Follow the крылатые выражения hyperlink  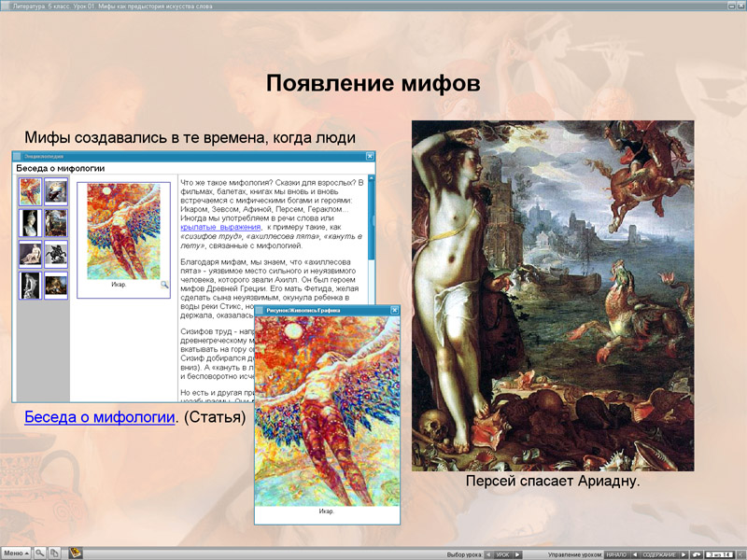coord(220,227)
